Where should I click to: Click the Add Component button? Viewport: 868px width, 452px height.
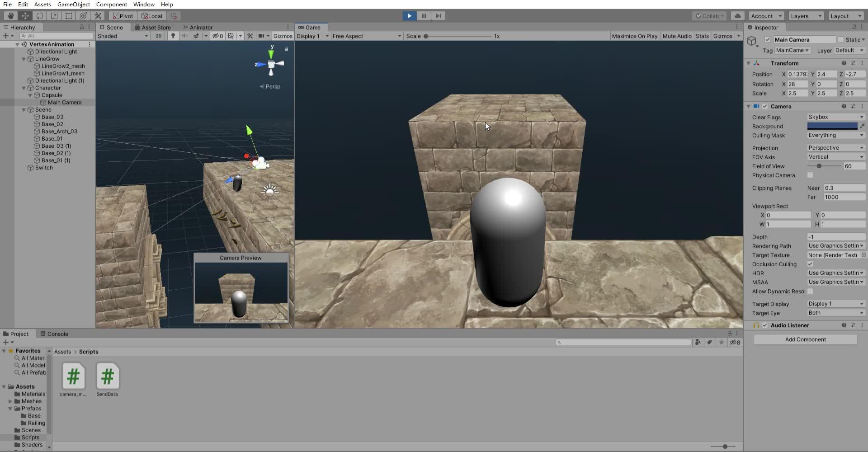coord(805,339)
